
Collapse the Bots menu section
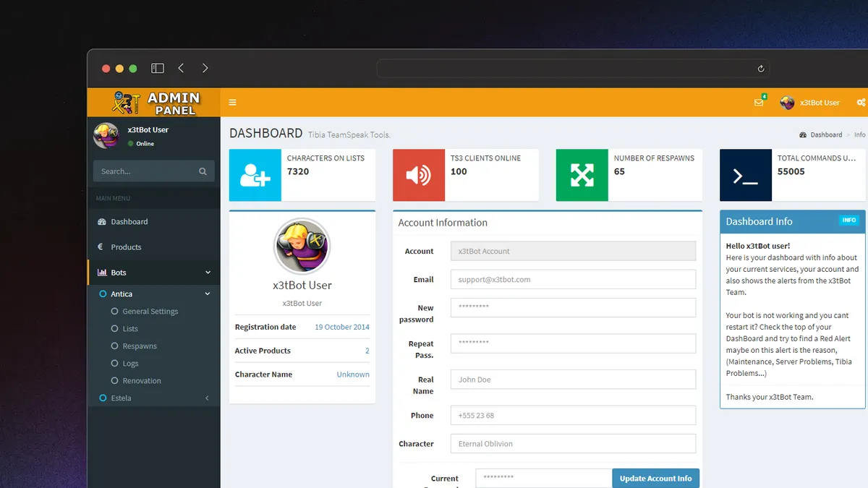pyautogui.click(x=208, y=273)
